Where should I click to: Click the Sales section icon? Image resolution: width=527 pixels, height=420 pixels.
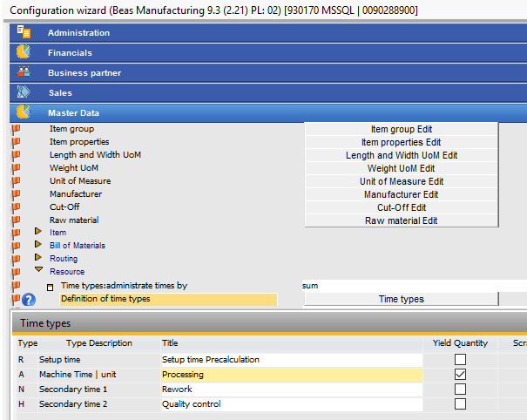[x=24, y=92]
